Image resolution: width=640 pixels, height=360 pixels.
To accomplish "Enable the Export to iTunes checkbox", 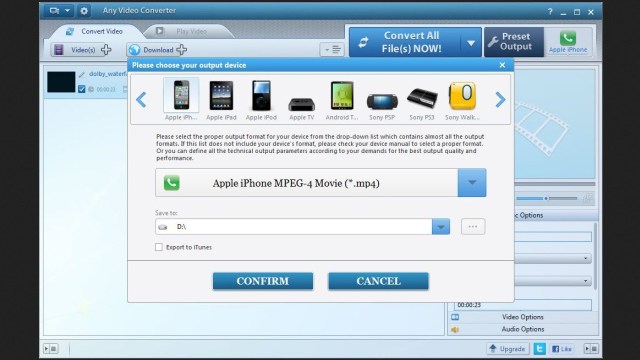I will click(x=159, y=247).
